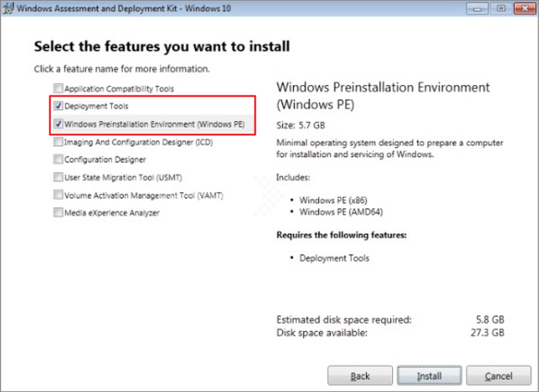Cancel the ADK setup

pyautogui.click(x=498, y=376)
